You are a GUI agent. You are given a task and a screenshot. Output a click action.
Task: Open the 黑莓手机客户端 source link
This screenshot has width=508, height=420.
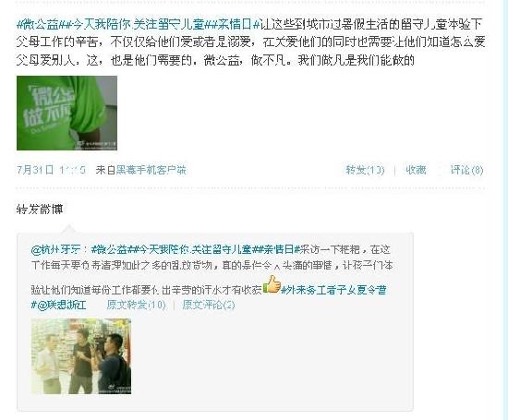[x=151, y=170]
